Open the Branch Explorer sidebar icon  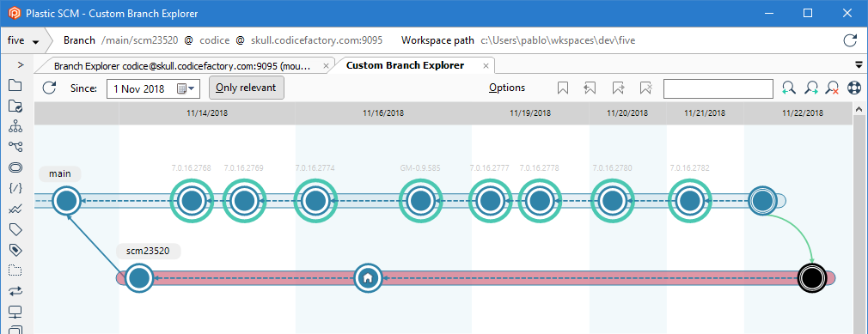[x=15, y=147]
